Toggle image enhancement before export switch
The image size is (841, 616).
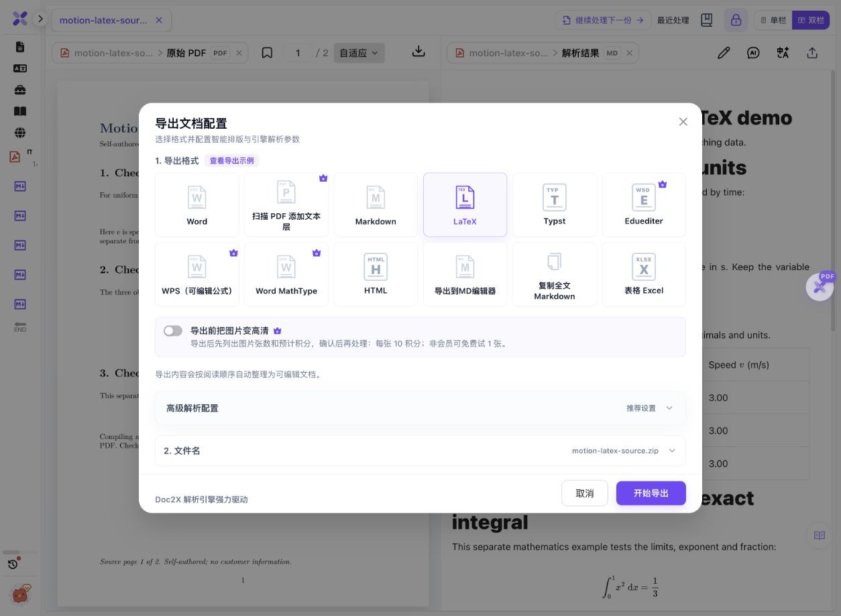(173, 330)
